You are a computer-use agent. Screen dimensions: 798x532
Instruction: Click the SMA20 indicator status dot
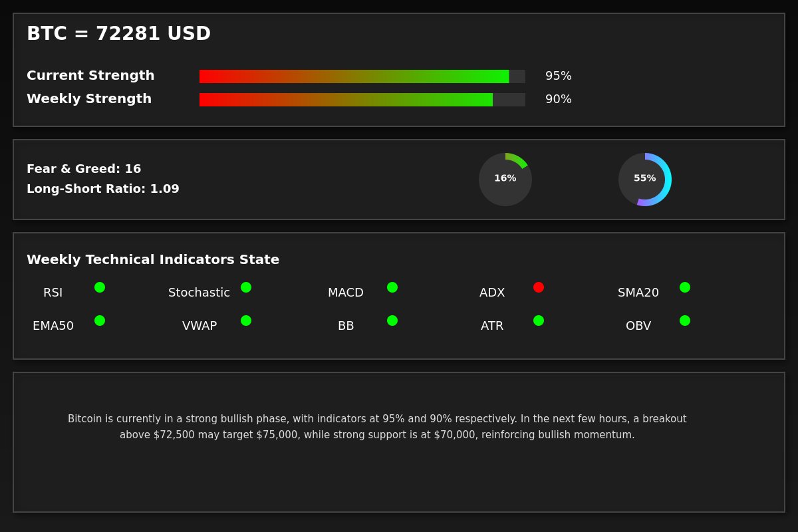pyautogui.click(x=685, y=287)
